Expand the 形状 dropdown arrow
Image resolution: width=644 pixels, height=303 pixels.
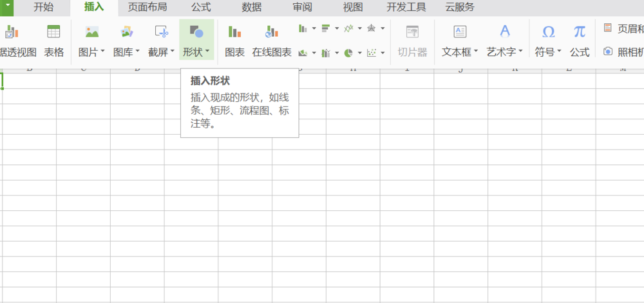tap(207, 52)
